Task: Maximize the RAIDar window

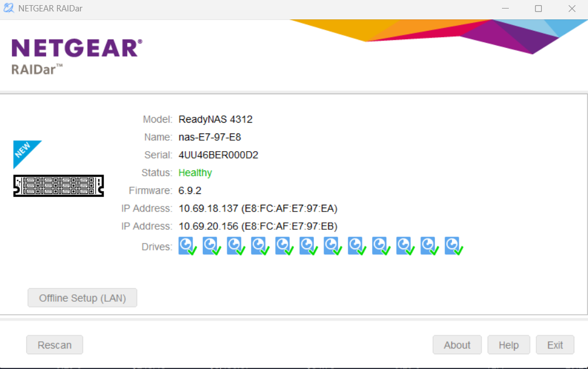Action: click(x=538, y=8)
